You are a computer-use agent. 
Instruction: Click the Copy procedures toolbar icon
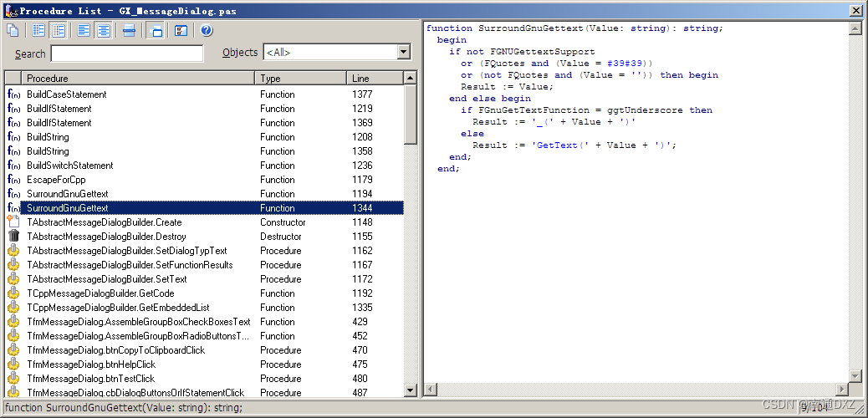tap(13, 30)
